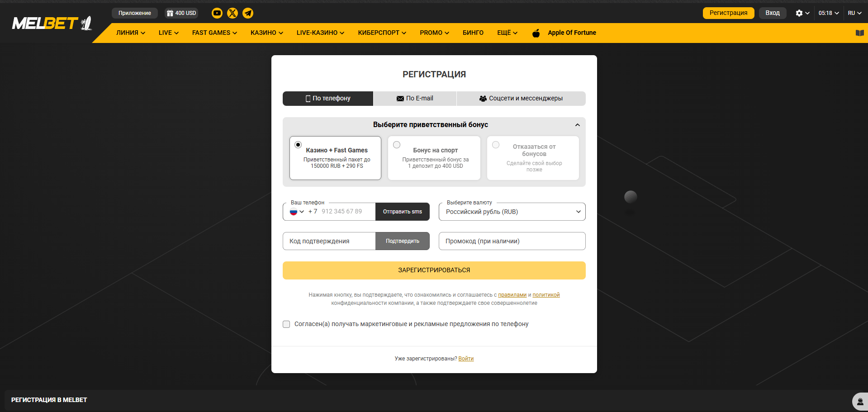Click the Войти link
Viewport: 868px width, 412px height.
[x=466, y=359]
